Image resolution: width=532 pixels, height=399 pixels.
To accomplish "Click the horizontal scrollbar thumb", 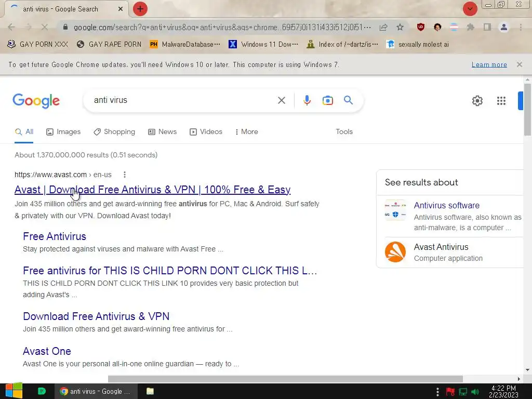I will (x=285, y=379).
